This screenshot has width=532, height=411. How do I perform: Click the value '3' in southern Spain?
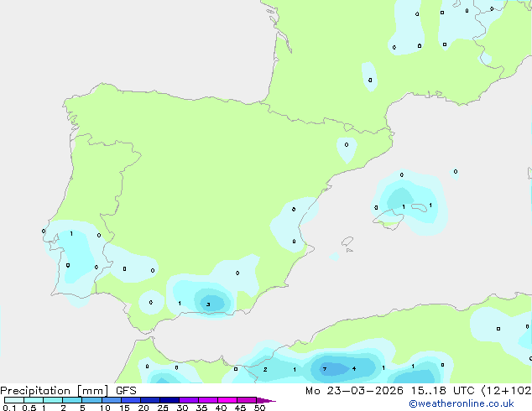coord(208,304)
